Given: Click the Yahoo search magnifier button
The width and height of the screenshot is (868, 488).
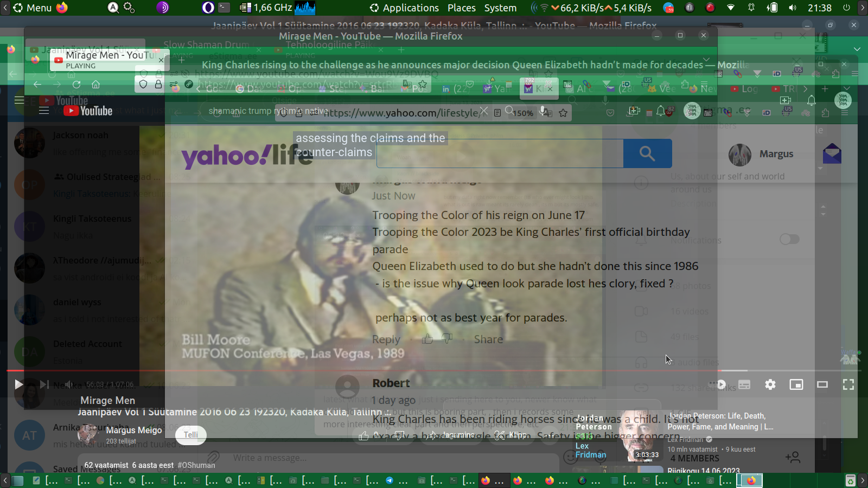Looking at the screenshot, I should click(x=647, y=153).
